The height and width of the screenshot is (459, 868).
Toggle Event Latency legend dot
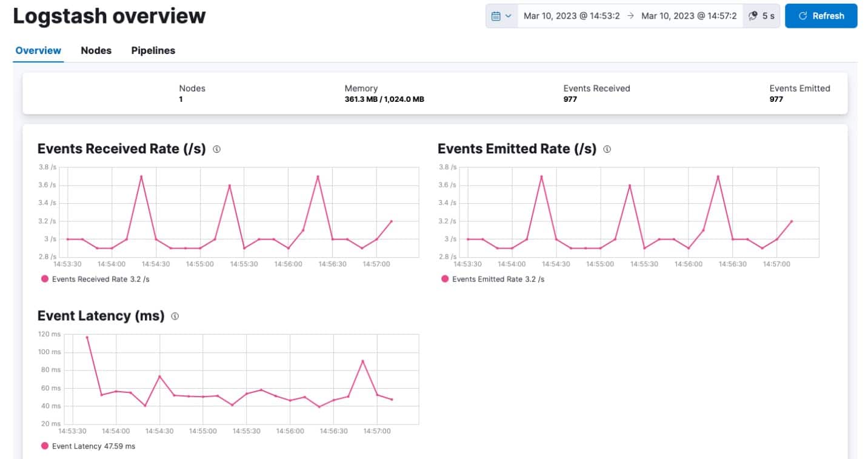click(x=44, y=446)
